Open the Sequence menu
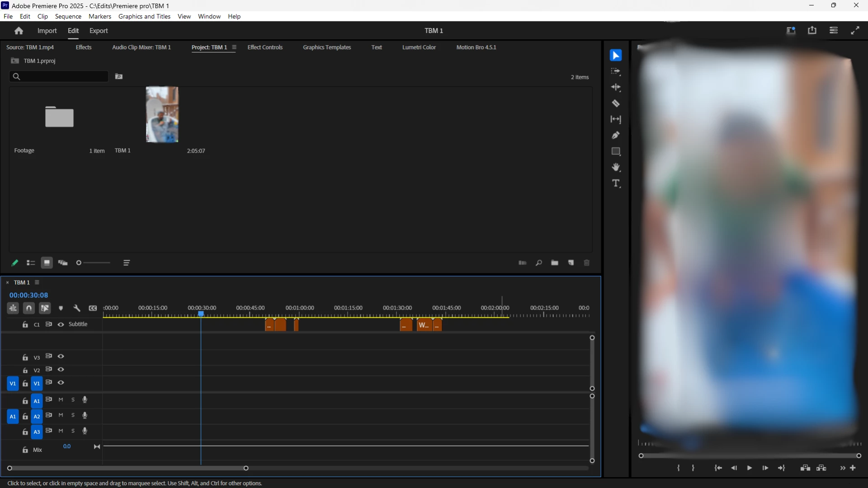 [68, 16]
